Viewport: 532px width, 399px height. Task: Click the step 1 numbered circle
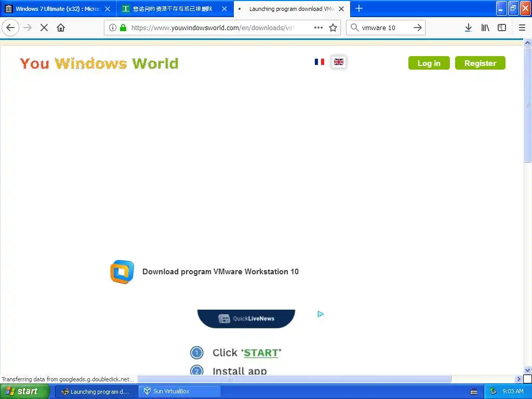pyautogui.click(x=197, y=353)
